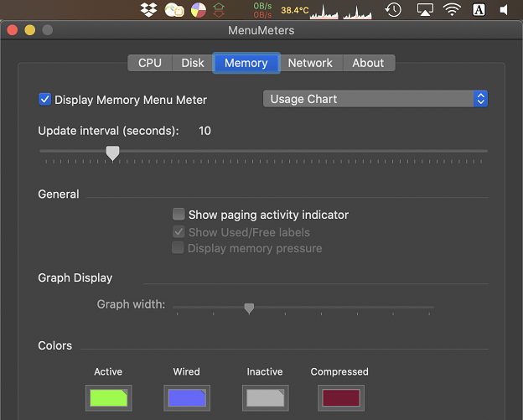
Task: Open the Usage Chart dropdown
Action: coord(375,99)
